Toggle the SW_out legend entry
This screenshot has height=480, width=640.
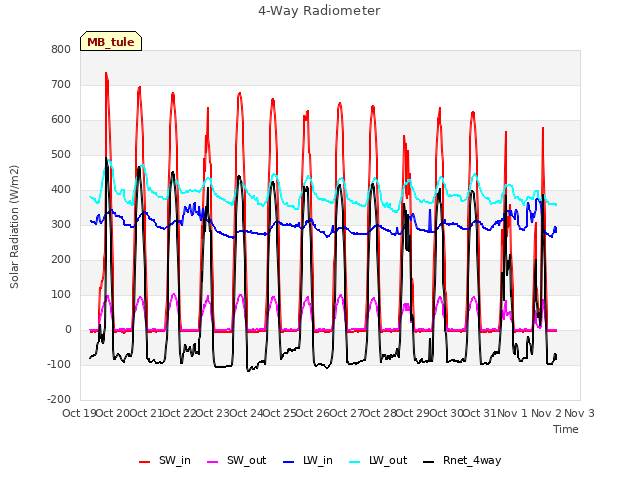coord(237,461)
